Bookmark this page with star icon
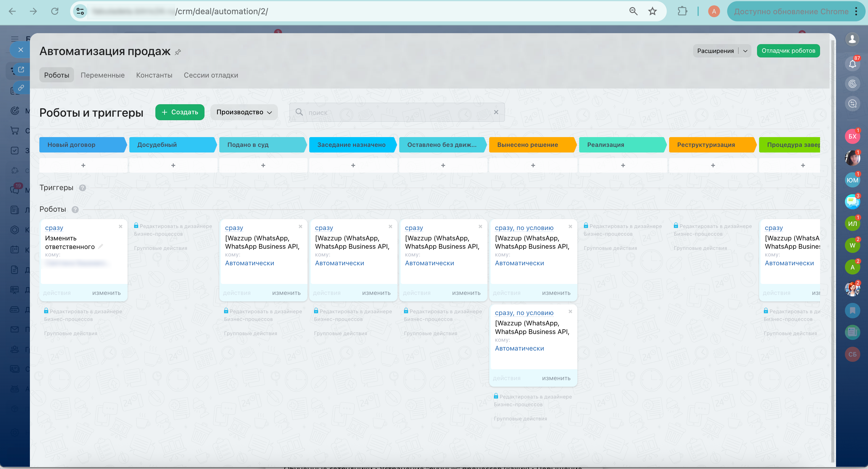Screen dimensions: 868x469 tap(652, 11)
